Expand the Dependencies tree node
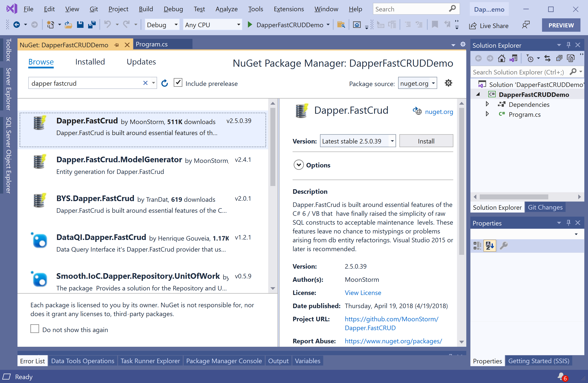The height and width of the screenshot is (383, 588). click(x=487, y=104)
